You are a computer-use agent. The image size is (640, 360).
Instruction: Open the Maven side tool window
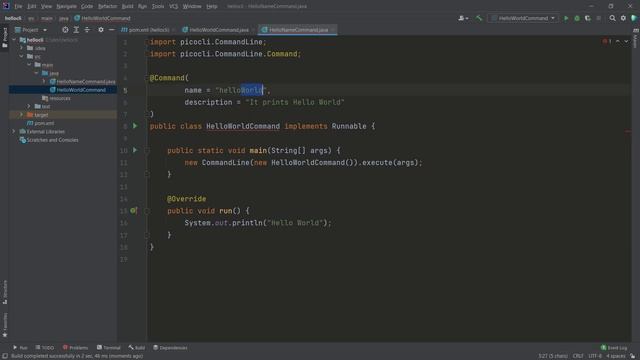(636, 38)
